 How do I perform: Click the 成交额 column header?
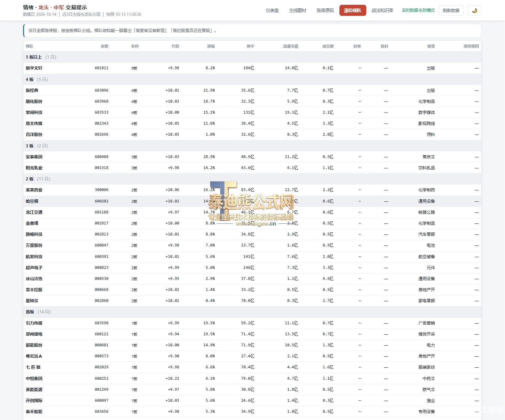(328, 46)
